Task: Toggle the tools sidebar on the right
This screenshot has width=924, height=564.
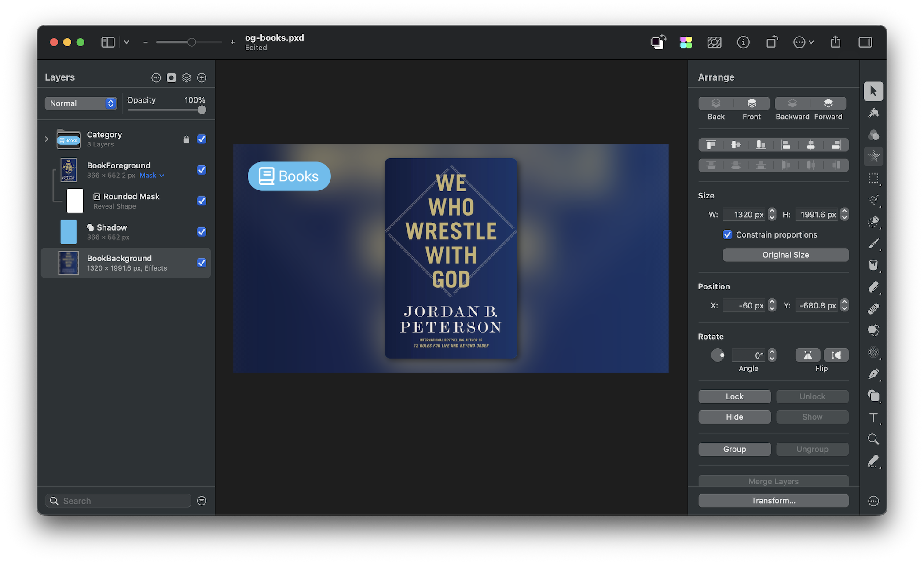Action: [865, 42]
